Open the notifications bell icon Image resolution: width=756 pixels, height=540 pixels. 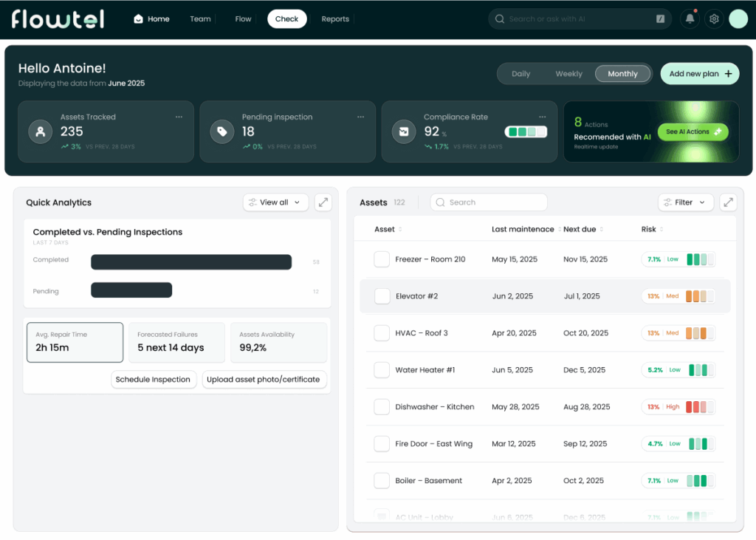[690, 19]
